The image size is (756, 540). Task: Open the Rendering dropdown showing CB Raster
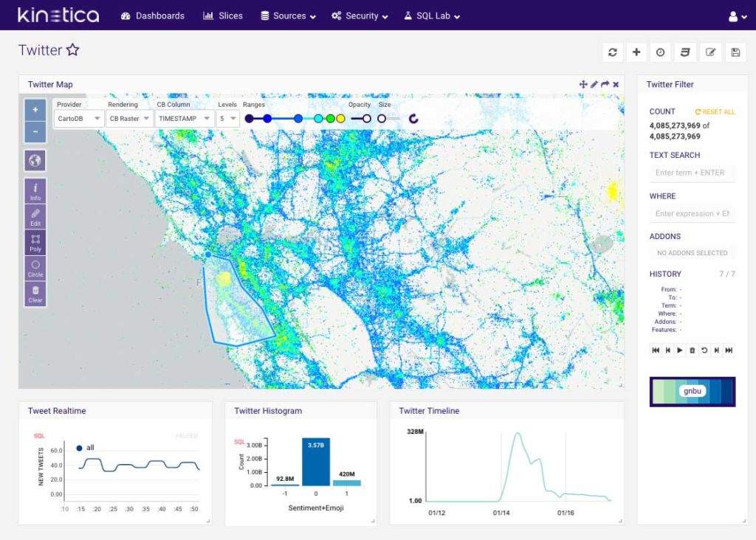click(129, 118)
